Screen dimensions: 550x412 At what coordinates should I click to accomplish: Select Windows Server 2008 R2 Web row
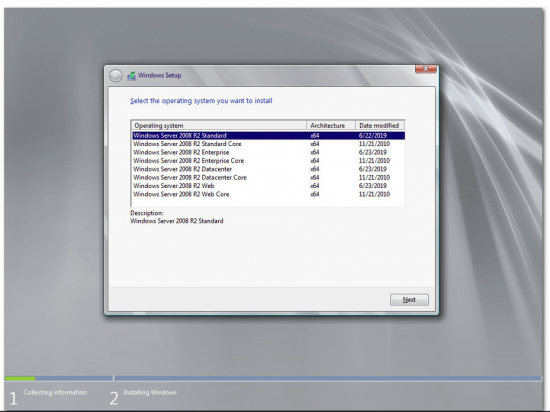click(x=269, y=186)
